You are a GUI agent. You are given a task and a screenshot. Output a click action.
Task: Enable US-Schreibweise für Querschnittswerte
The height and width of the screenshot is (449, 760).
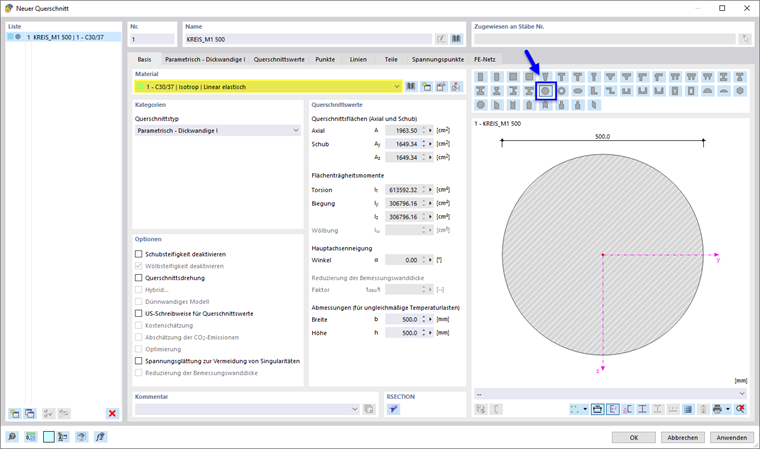[x=139, y=313]
